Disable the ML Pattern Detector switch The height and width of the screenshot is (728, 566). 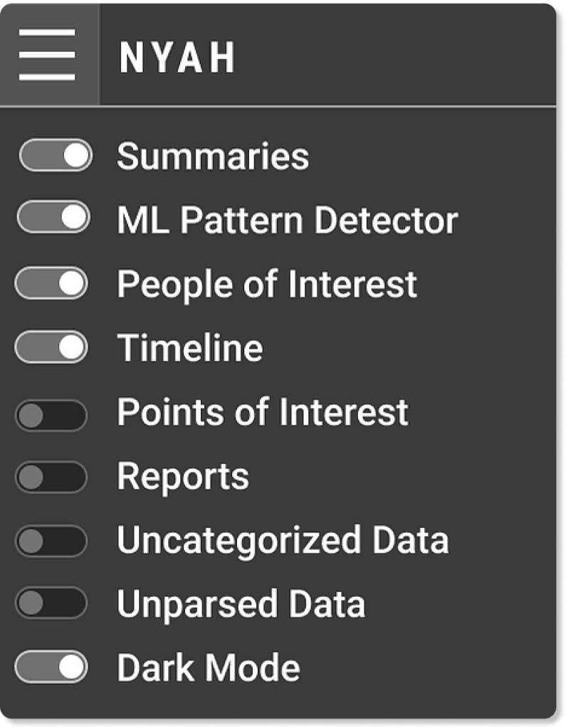53,218
